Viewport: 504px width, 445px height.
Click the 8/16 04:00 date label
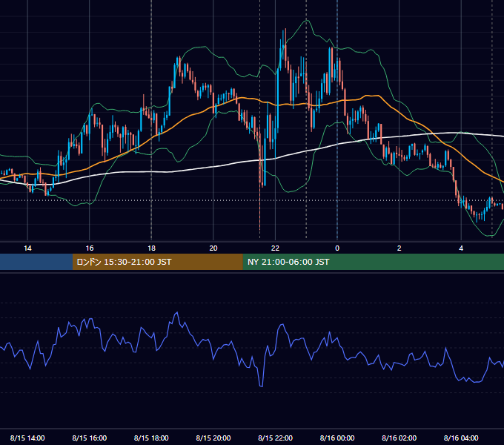(x=461, y=438)
